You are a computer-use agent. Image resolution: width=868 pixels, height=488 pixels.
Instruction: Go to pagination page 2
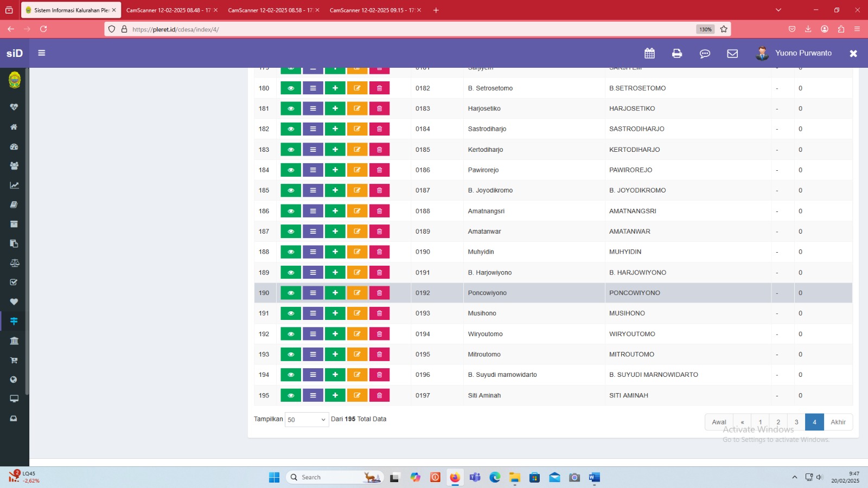778,422
